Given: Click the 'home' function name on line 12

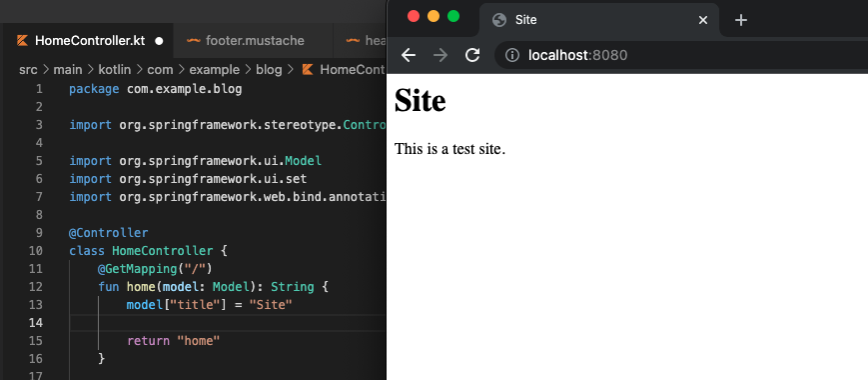Looking at the screenshot, I should 141,287.
